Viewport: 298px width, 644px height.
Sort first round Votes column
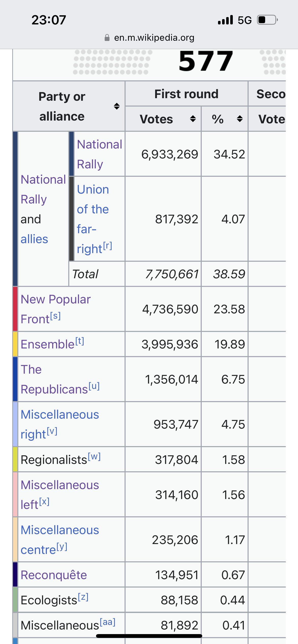[193, 119]
